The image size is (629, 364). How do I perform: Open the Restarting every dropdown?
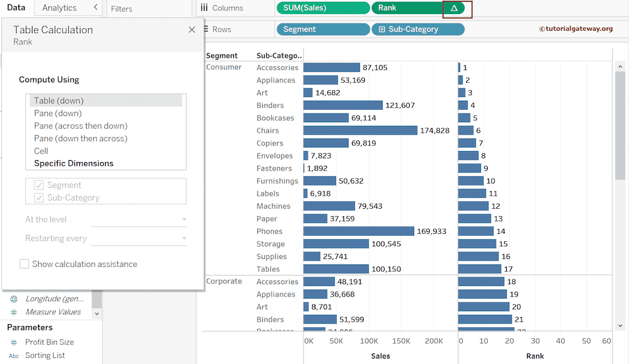tap(139, 238)
